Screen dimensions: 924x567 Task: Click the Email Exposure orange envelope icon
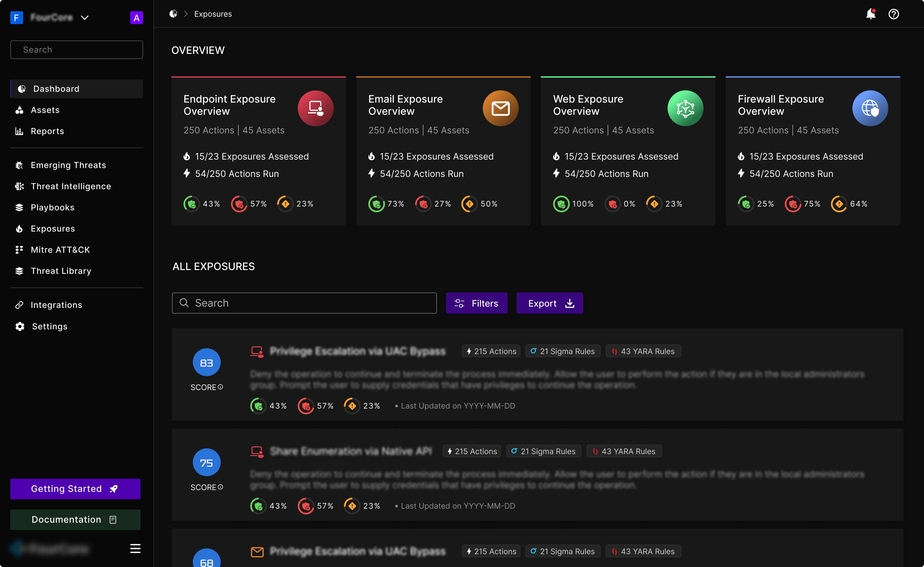pyautogui.click(x=501, y=108)
